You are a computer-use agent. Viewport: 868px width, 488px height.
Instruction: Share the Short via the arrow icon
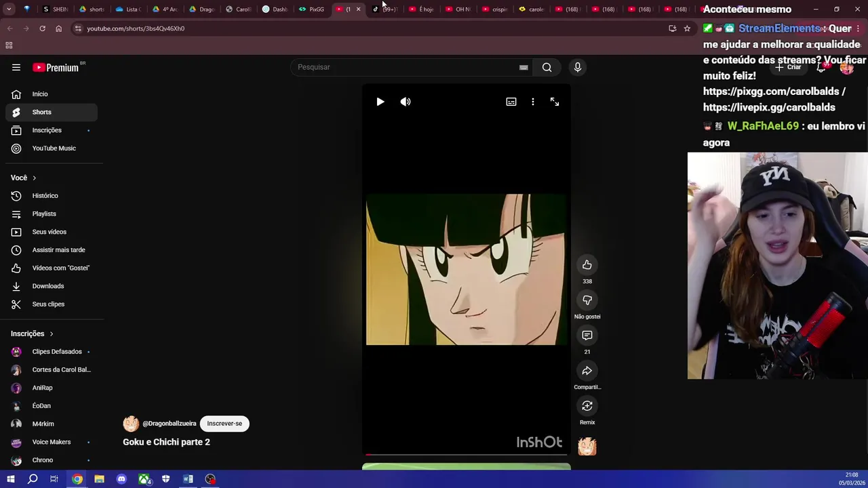coord(587,371)
